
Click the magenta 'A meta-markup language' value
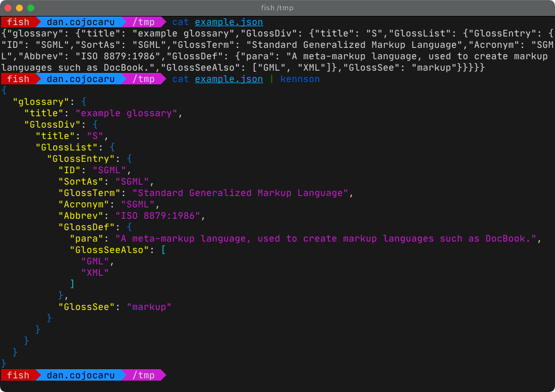point(325,239)
